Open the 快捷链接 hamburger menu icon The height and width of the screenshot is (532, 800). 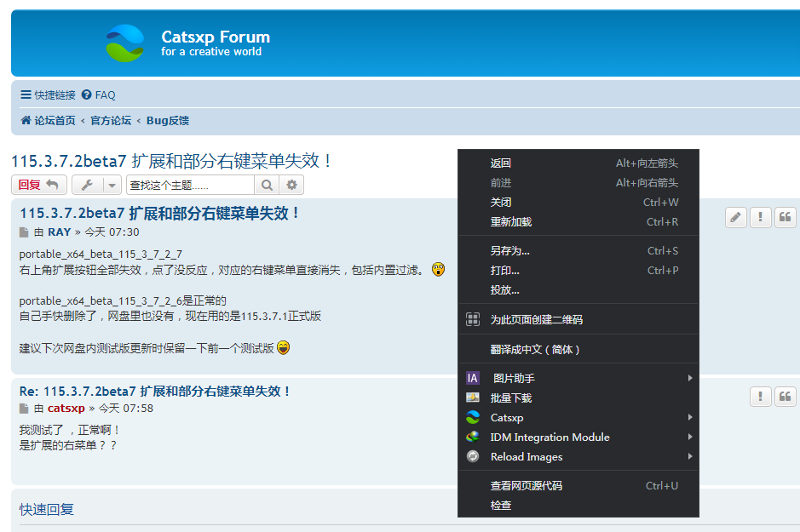point(26,94)
